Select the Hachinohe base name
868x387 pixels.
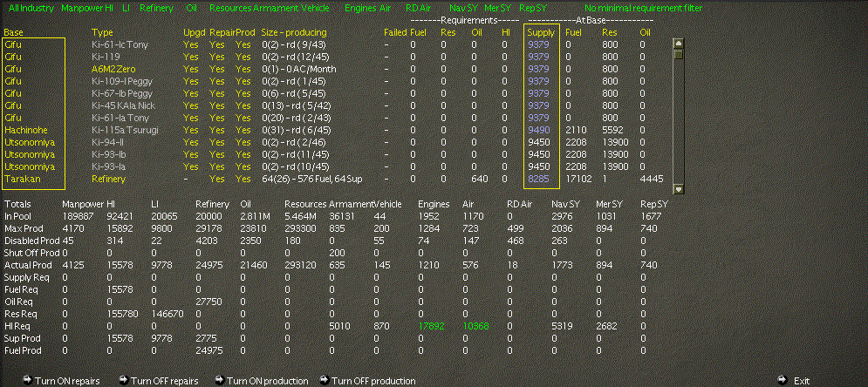26,130
